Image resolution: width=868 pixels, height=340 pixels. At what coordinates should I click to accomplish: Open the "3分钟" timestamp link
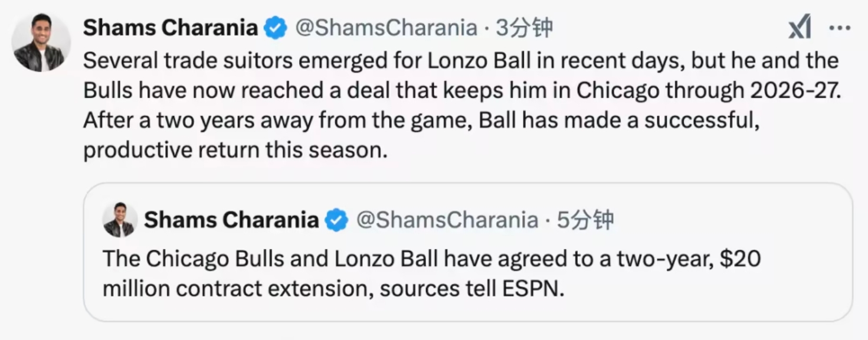click(524, 28)
